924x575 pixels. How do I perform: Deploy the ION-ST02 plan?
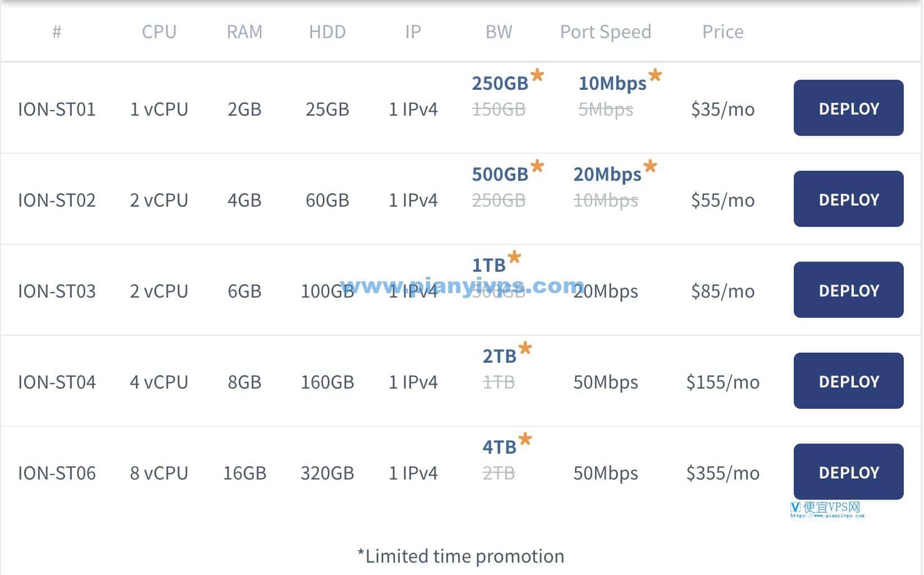pos(848,199)
